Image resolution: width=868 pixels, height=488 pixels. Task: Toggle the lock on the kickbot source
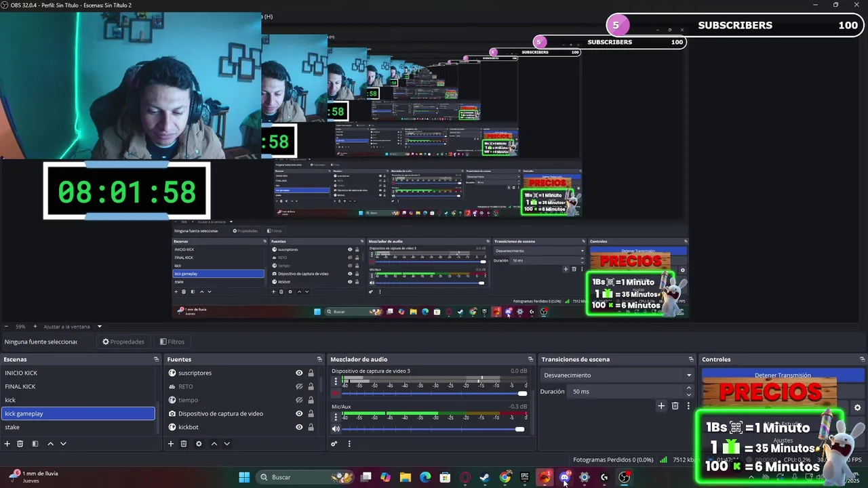click(311, 427)
